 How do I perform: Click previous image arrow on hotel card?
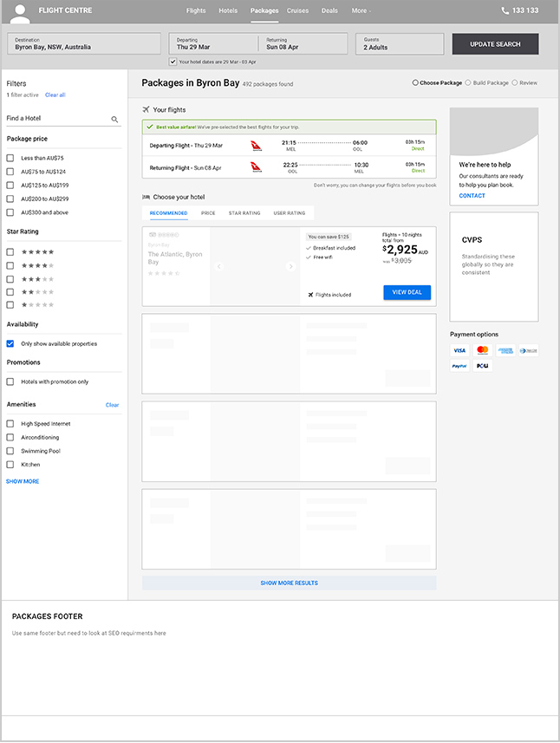(218, 267)
